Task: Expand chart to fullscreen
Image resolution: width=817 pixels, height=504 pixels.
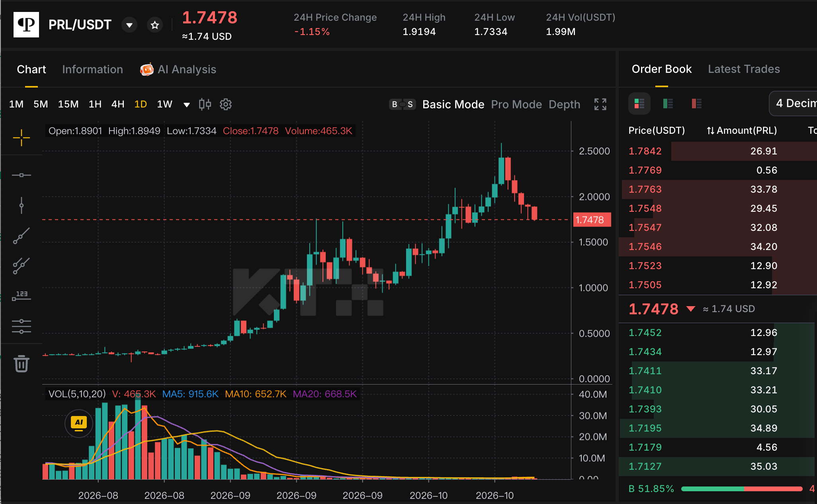Action: click(x=600, y=104)
